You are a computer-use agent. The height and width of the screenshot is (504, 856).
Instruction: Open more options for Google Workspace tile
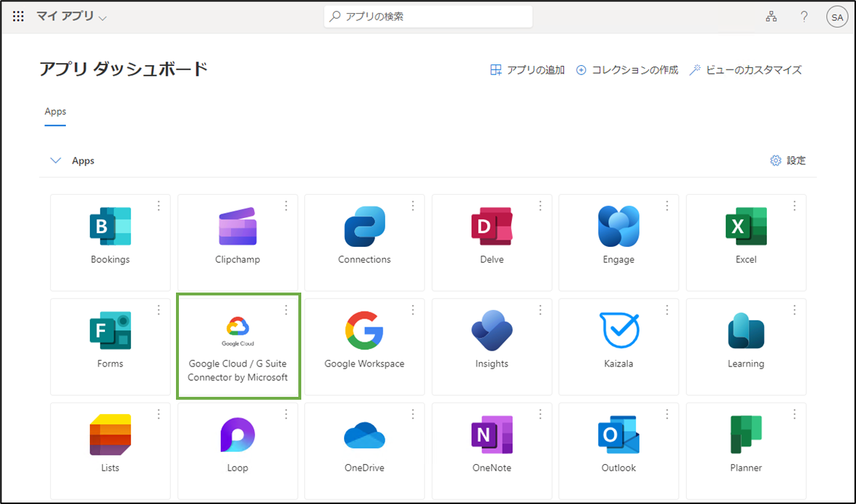click(413, 310)
